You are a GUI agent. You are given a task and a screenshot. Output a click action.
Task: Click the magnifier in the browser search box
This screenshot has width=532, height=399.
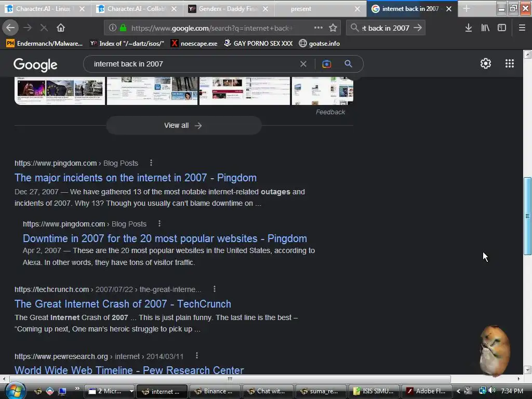[x=354, y=28]
